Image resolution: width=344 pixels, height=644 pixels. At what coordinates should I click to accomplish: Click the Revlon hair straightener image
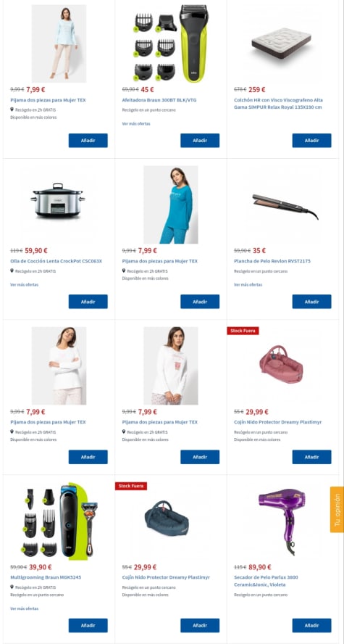(x=283, y=205)
